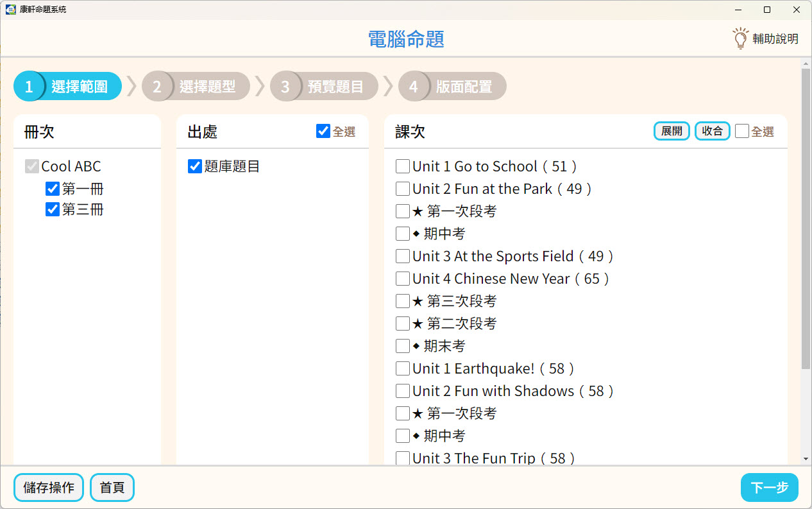The height and width of the screenshot is (509, 812).
Task: Click the lightbulb help icon
Action: click(741, 39)
